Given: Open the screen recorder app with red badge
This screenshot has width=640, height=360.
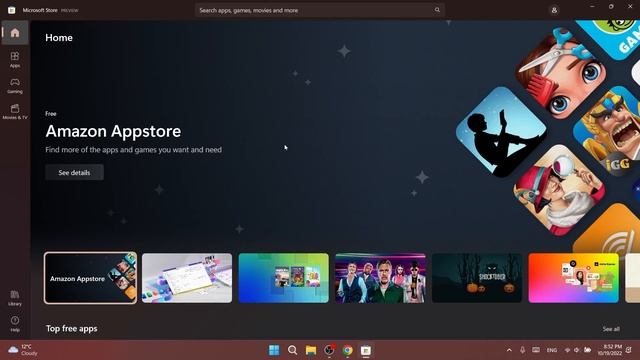Looking at the screenshot, I should (x=329, y=350).
